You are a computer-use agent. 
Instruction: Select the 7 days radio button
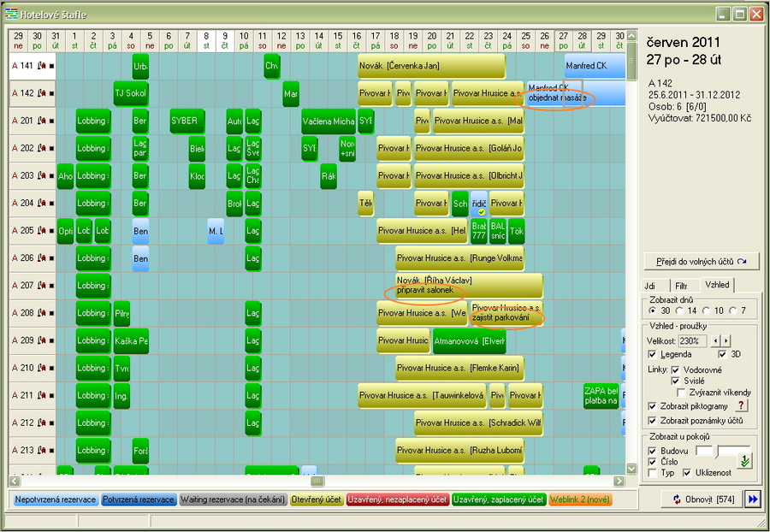click(x=733, y=310)
